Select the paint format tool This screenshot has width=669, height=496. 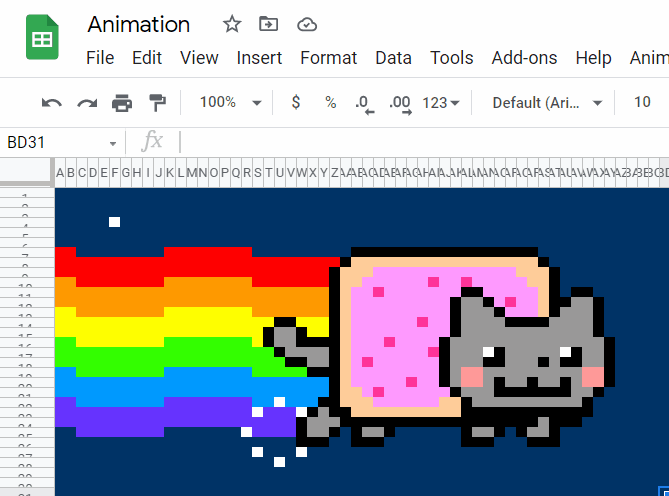157,103
